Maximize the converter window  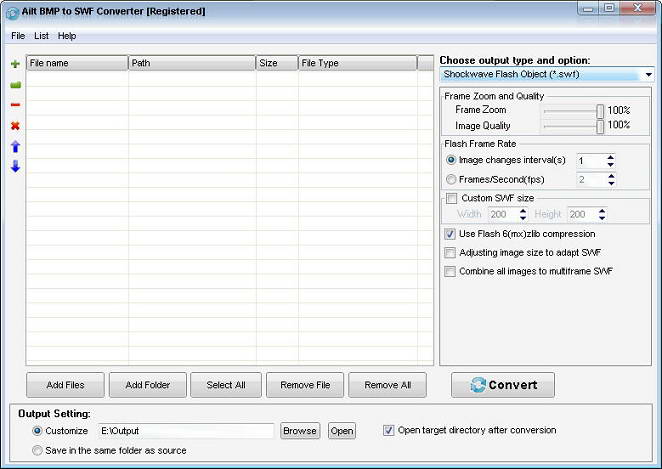pyautogui.click(x=609, y=8)
